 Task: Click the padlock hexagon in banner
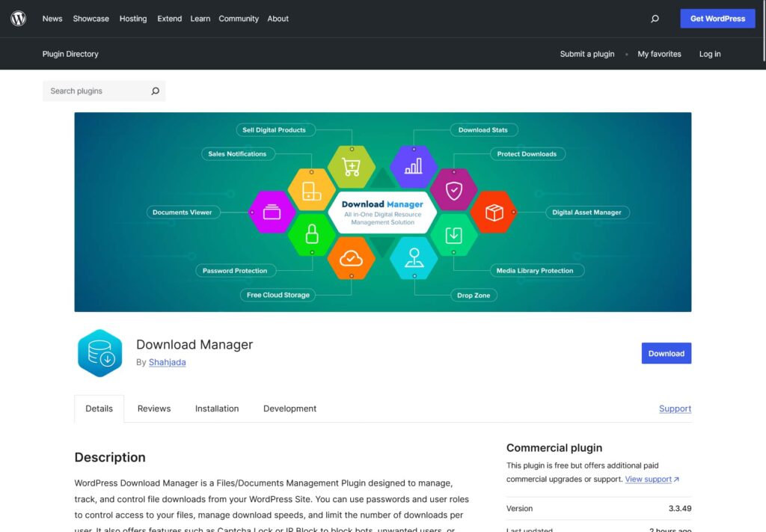(x=312, y=235)
